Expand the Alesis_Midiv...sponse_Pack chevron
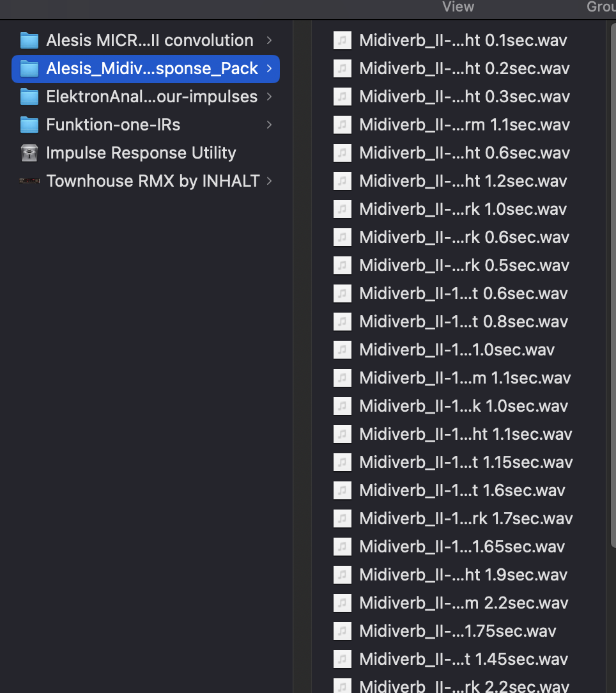The width and height of the screenshot is (616, 693). [269, 68]
